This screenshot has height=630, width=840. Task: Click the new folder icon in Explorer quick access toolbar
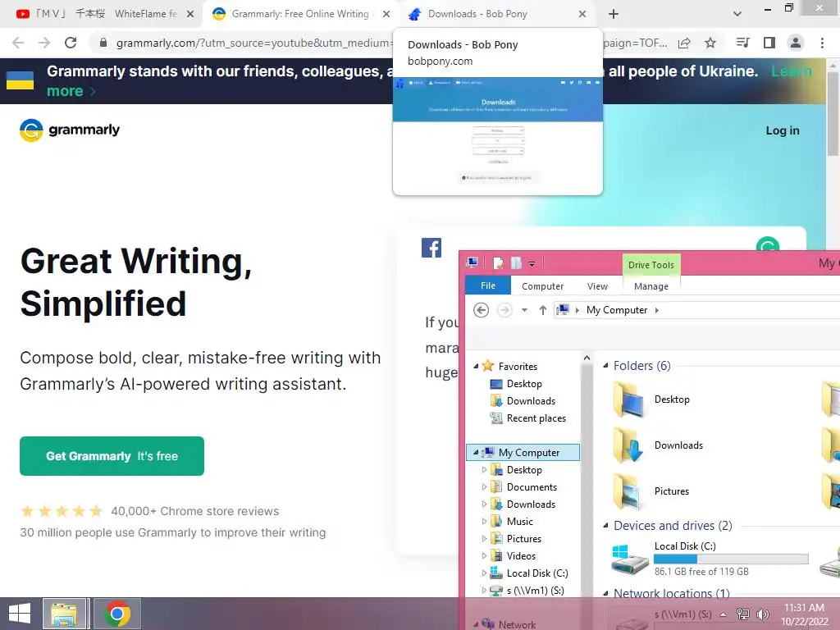point(516,263)
